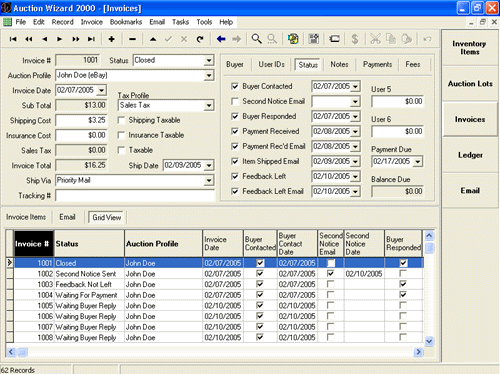Open the Auction Profile dropdown

point(209,76)
